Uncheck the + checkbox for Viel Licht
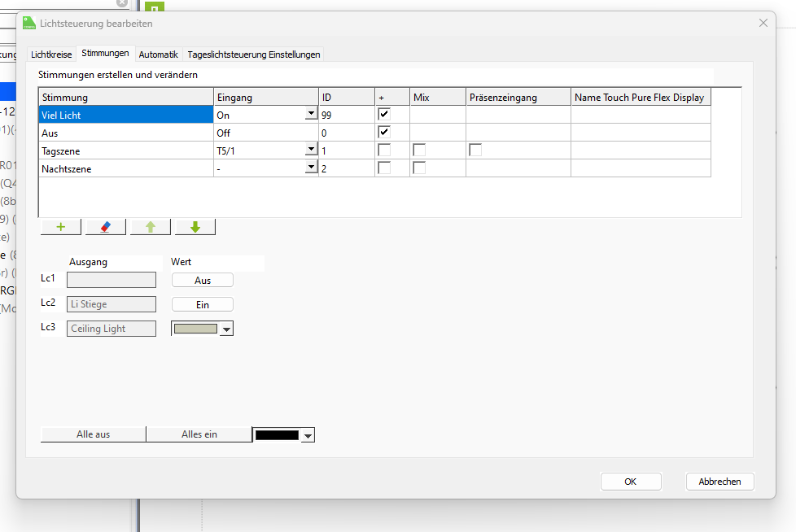 [x=384, y=115]
